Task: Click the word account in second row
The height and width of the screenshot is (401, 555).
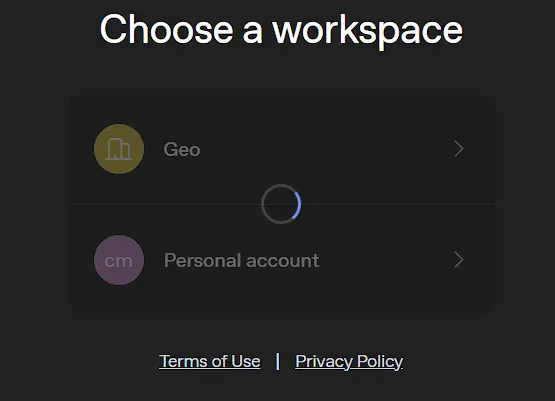Action: pyautogui.click(x=283, y=261)
